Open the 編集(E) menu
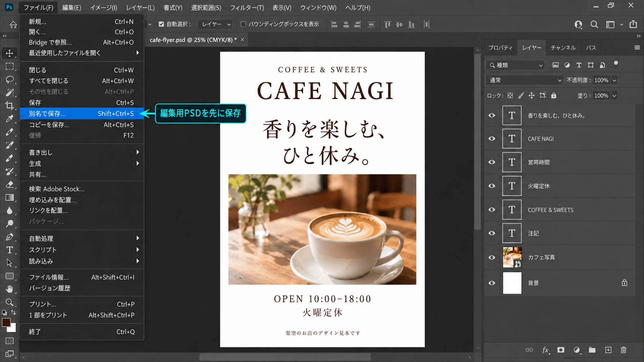Screen dimensions: 644x362 click(x=72, y=8)
